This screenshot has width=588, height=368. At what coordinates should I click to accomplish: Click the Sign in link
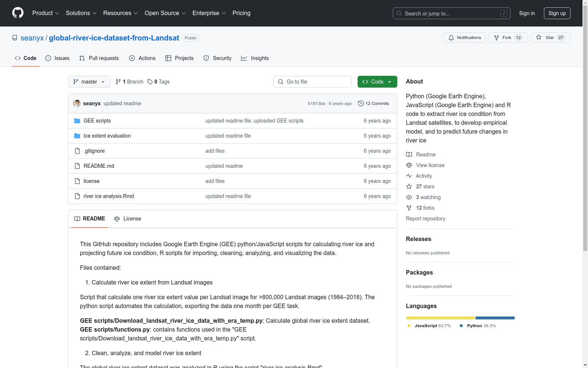[527, 13]
